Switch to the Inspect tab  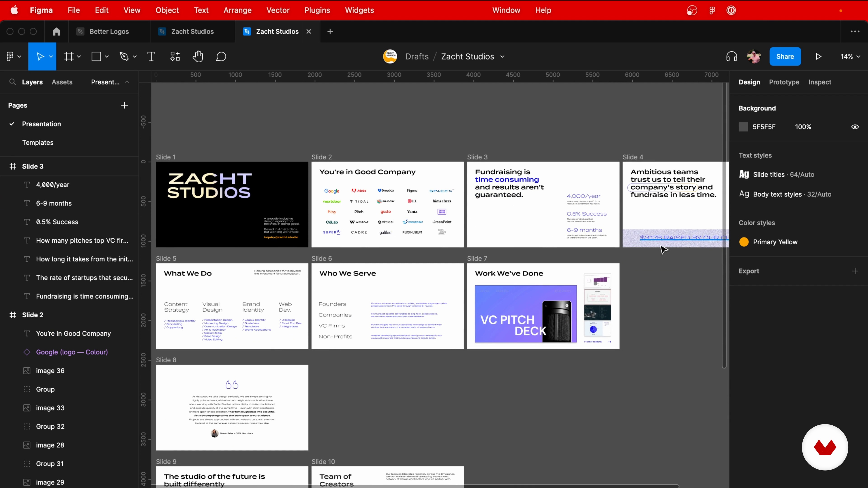click(819, 82)
